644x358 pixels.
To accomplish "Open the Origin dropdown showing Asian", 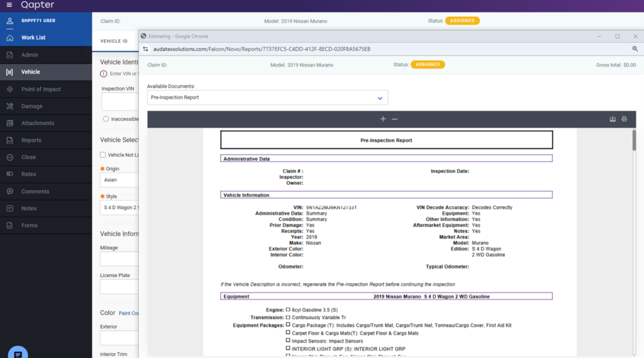I will [119, 180].
